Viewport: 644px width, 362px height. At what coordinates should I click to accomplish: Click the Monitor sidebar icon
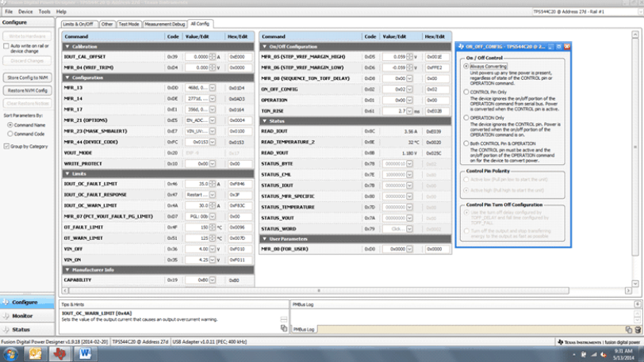pyautogui.click(x=6, y=316)
